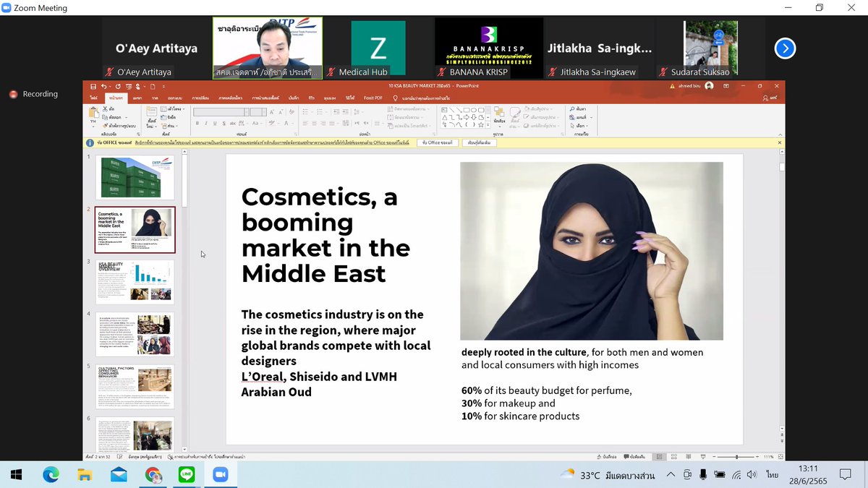Open the Foxit PDF ribbon tab
This screenshot has height=488, width=868.
pyautogui.click(x=373, y=97)
